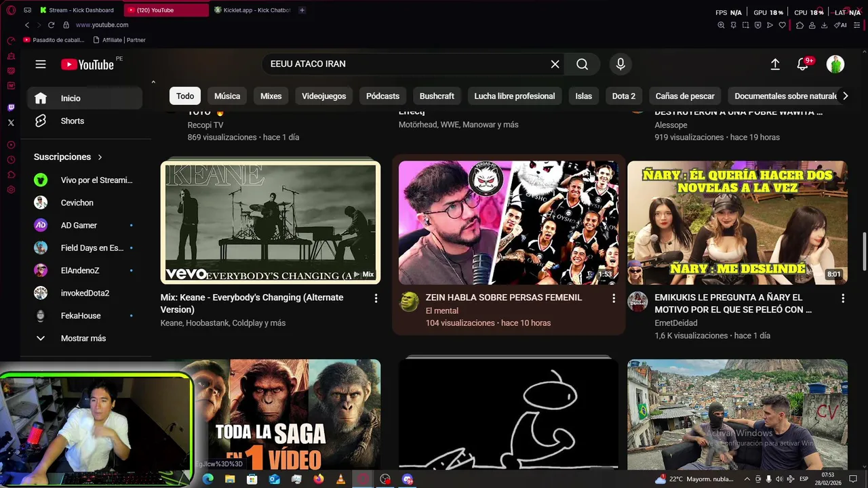The height and width of the screenshot is (488, 868).
Task: Expand the Suscripciones section
Action: click(68, 157)
